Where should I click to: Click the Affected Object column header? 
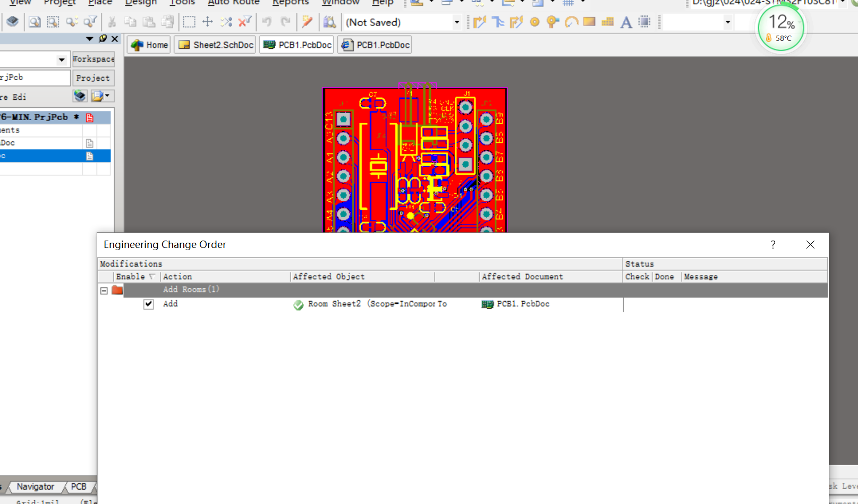329,277
